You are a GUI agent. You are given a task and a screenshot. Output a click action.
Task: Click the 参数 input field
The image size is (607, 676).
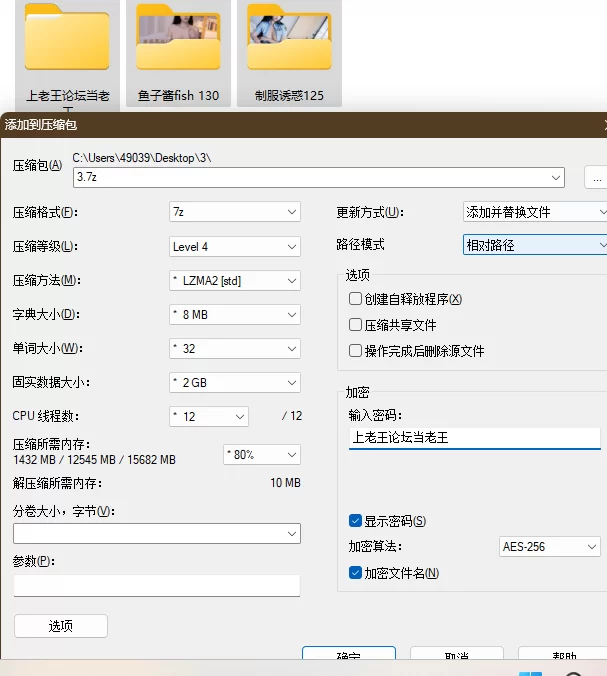tap(157, 585)
